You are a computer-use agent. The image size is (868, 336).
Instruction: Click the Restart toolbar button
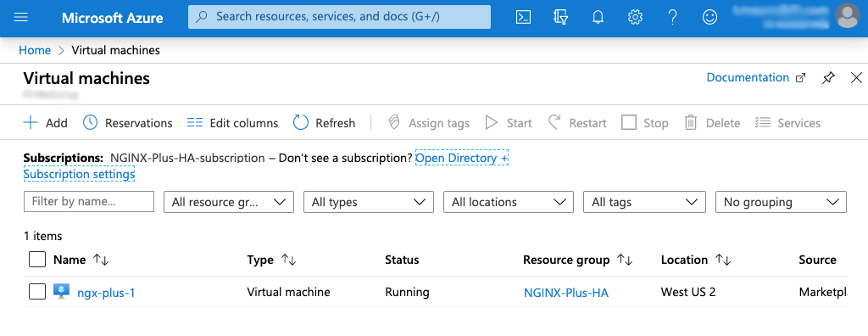[576, 122]
